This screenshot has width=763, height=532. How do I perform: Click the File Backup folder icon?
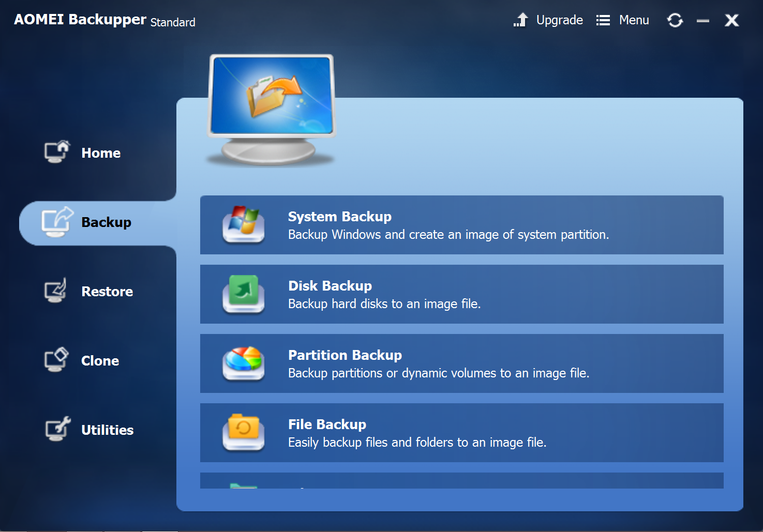point(244,433)
